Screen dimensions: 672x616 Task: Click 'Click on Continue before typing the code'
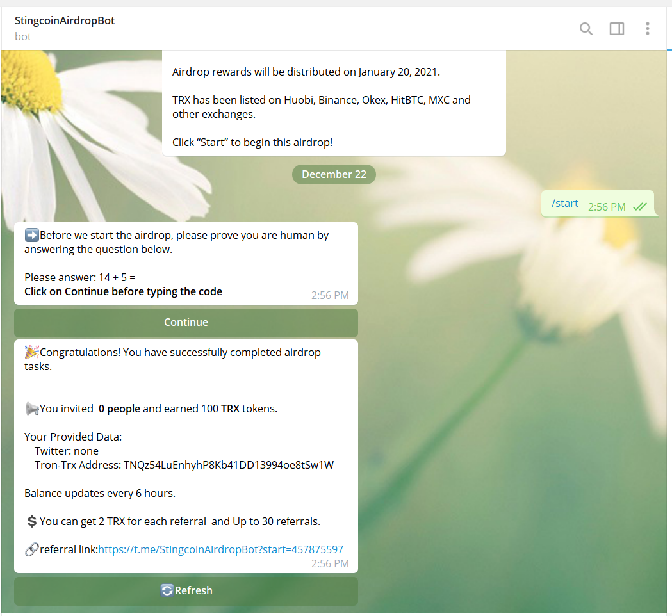coord(124,292)
